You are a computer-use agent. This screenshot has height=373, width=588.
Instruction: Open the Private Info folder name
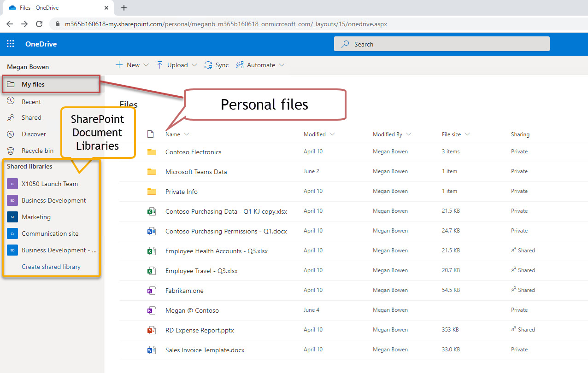click(182, 192)
